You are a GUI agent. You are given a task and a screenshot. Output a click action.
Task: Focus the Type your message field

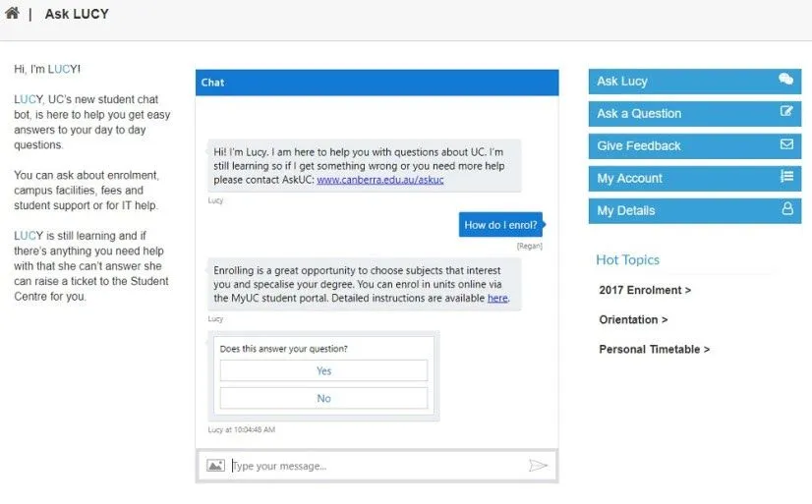pos(377,466)
